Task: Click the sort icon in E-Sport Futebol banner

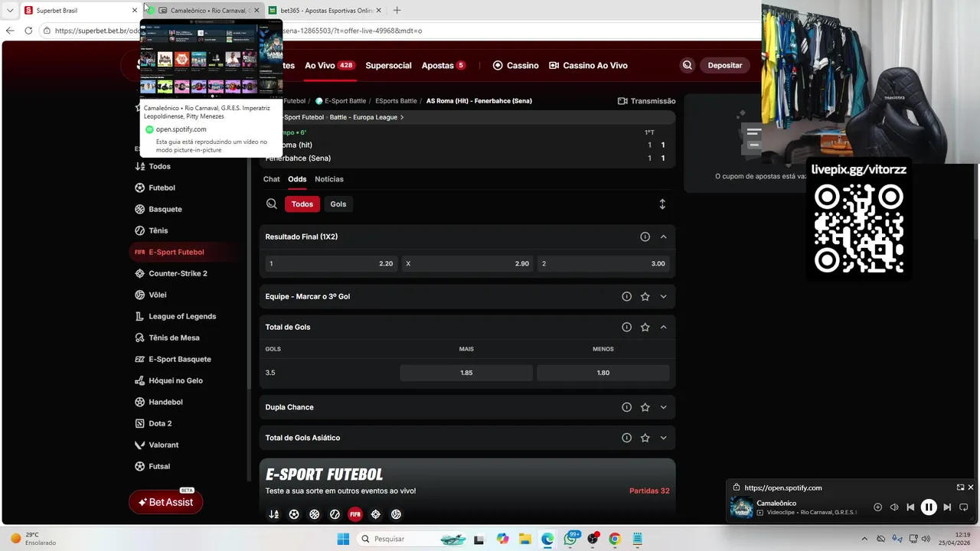Action: 273,514
